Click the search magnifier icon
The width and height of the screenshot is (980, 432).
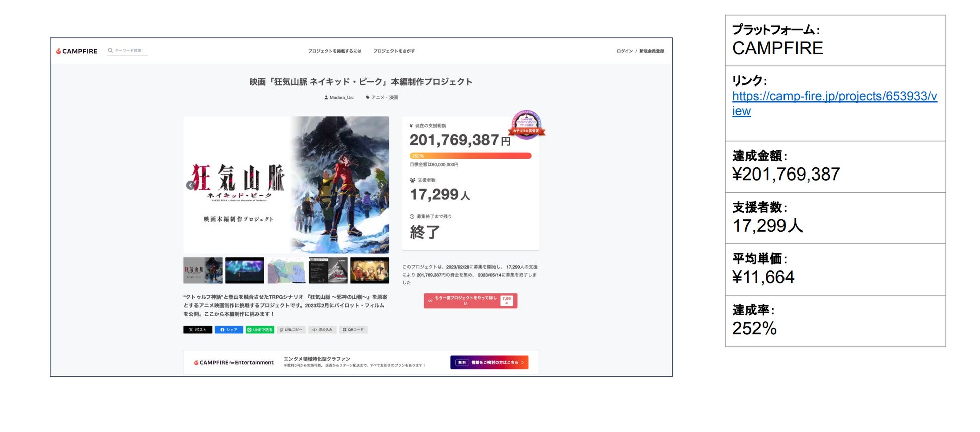110,50
